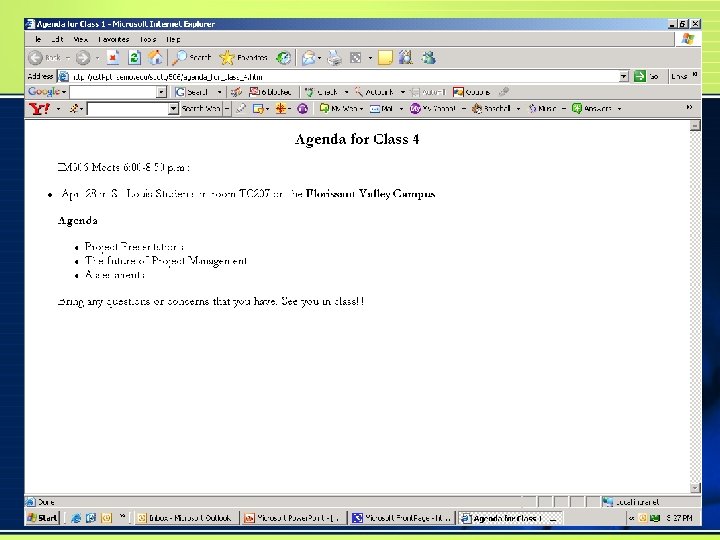The image size is (720, 540).
Task: Click the purple Yahoo toolbar circle icon
Action: coord(303,109)
